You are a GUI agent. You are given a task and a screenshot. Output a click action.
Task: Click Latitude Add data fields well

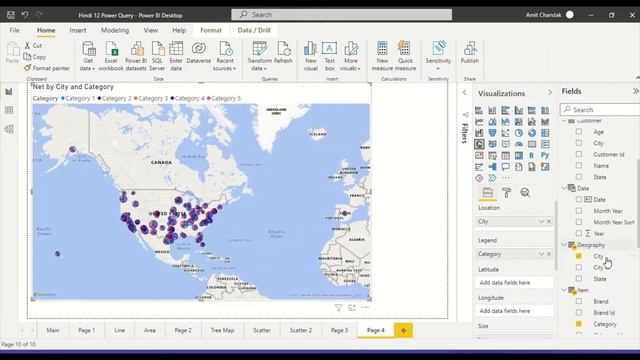click(514, 282)
